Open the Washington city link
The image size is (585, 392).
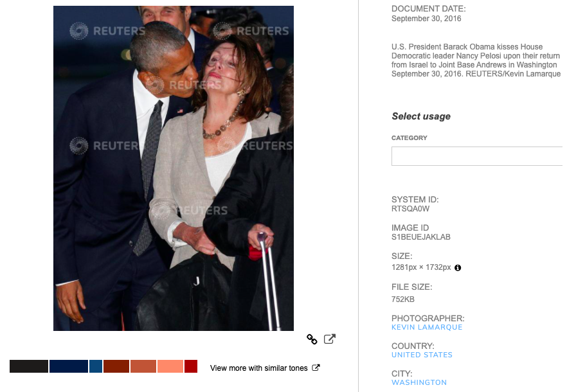419,382
